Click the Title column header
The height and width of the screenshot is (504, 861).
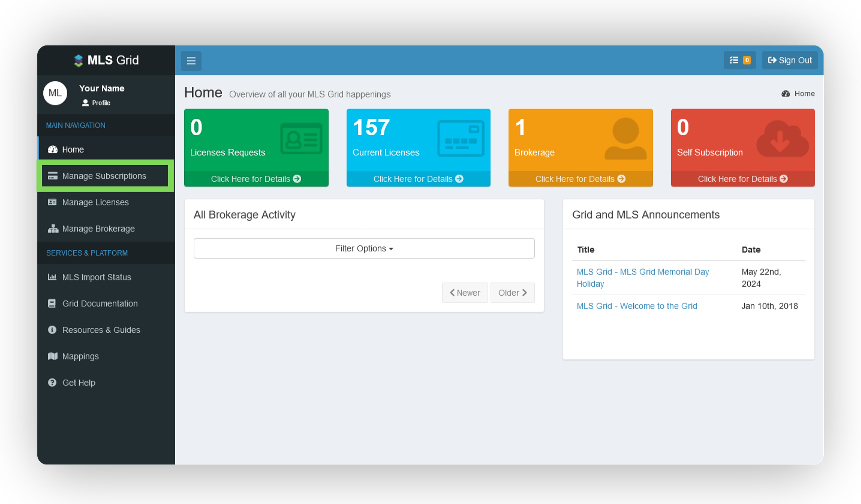tap(586, 250)
